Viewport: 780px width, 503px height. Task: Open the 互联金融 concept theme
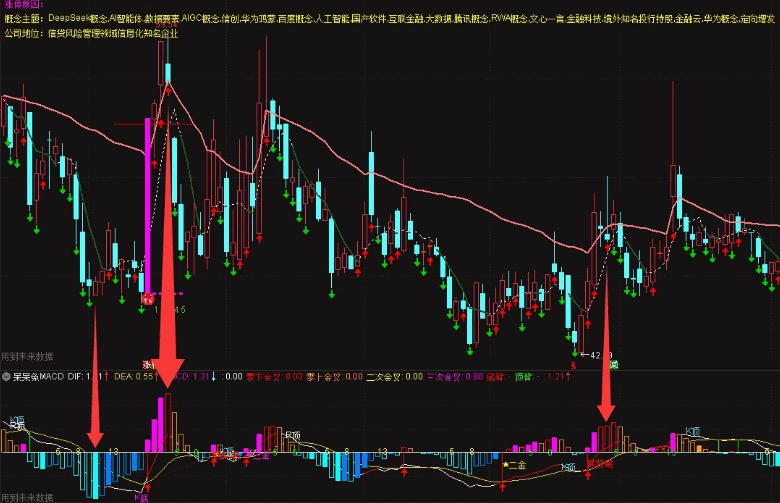pyautogui.click(x=406, y=19)
